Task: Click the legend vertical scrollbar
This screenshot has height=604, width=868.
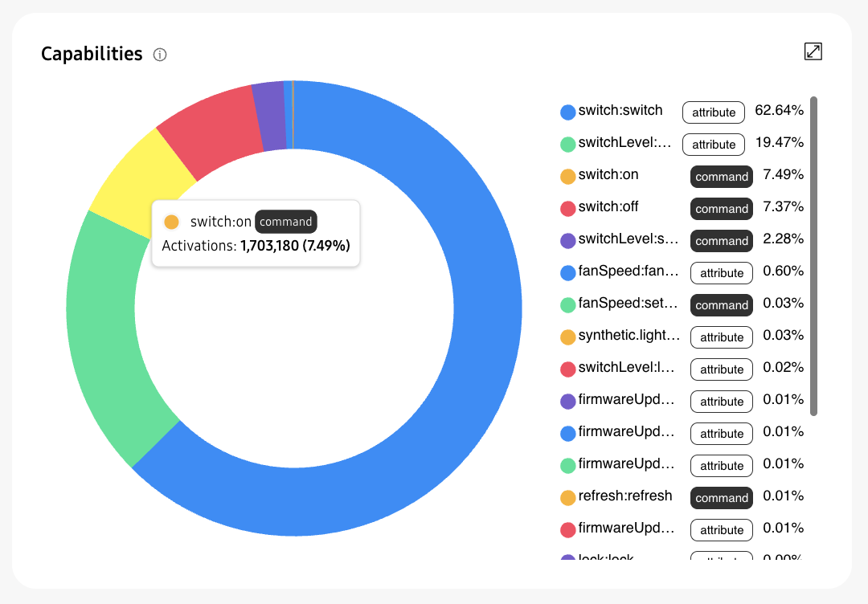Action: [x=813, y=255]
